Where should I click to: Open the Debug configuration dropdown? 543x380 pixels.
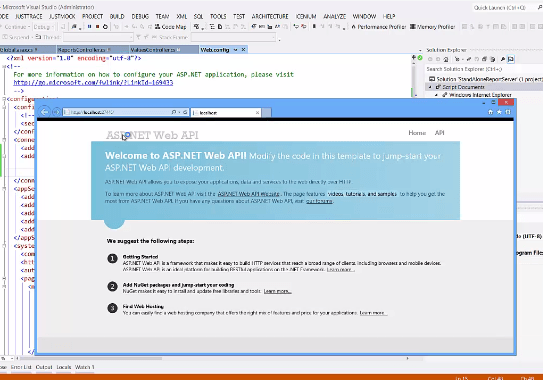[x=44, y=27]
